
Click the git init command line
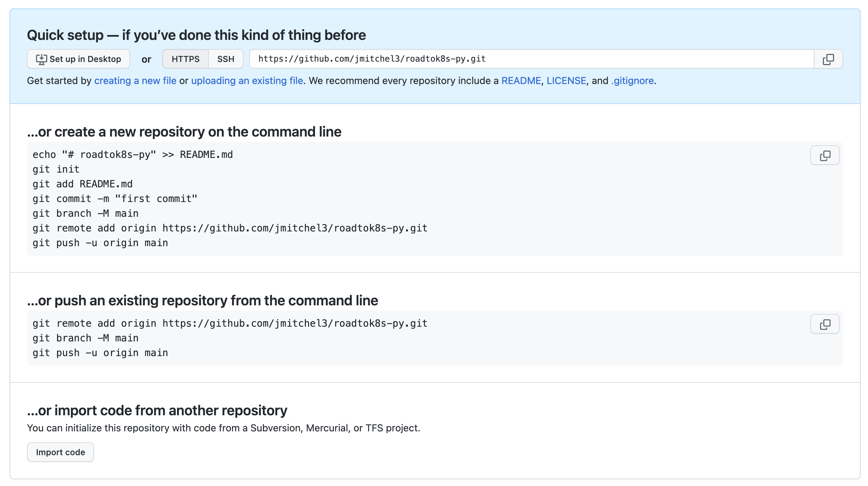pos(56,169)
